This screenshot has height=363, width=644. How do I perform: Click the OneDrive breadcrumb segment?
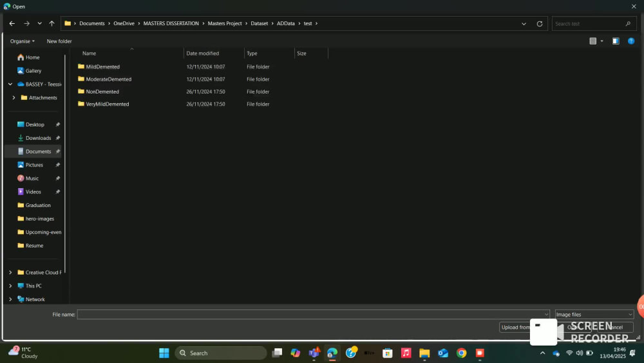click(124, 23)
